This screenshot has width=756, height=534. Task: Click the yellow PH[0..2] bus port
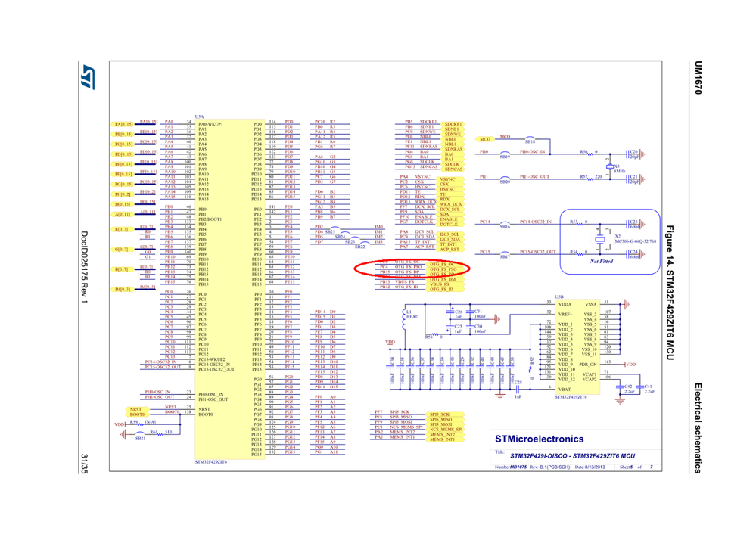click(123, 194)
